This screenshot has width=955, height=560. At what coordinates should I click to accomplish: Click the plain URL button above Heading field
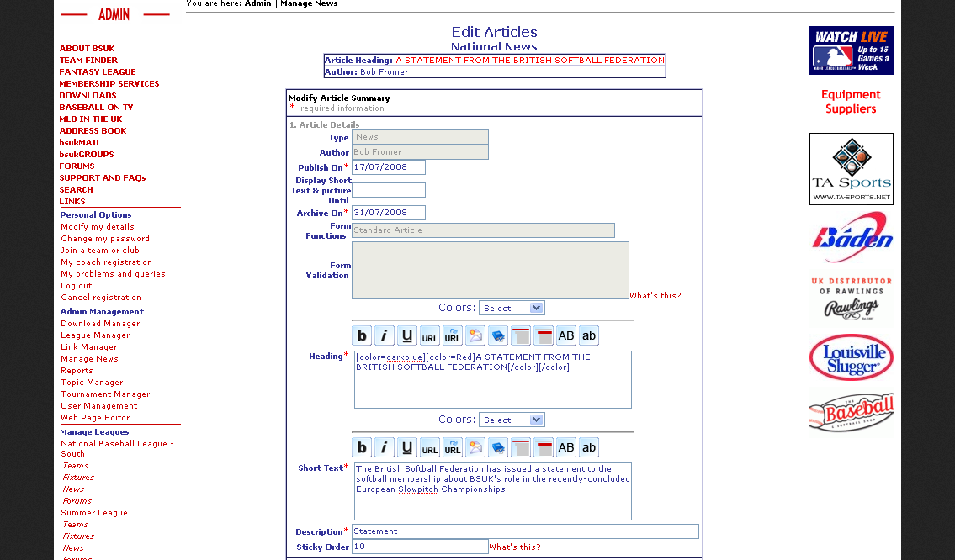tap(430, 335)
